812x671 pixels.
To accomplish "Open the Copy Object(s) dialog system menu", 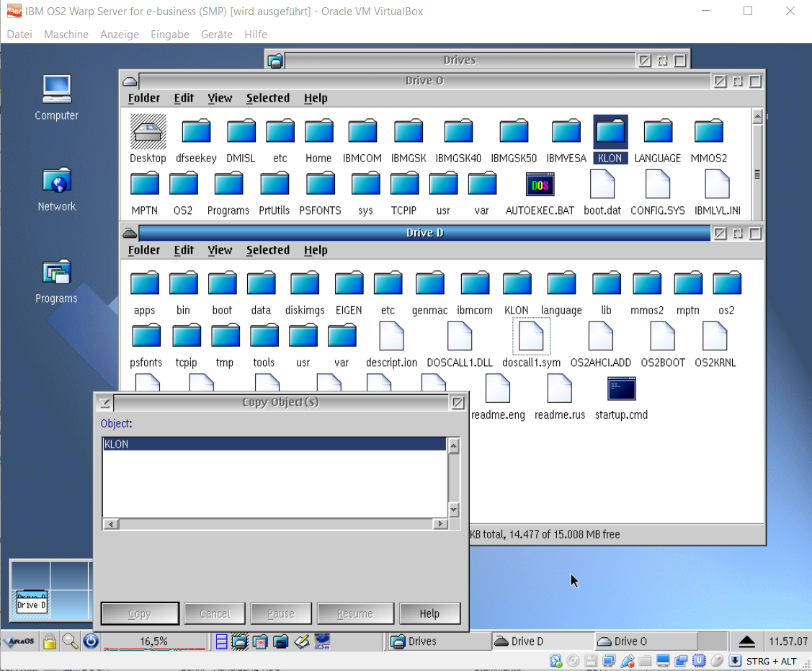I will click(x=104, y=403).
